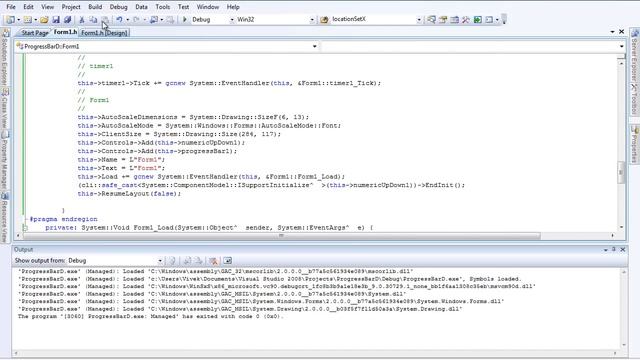
Task: Click the Other Windows toolbar icon
Action: 489,20
